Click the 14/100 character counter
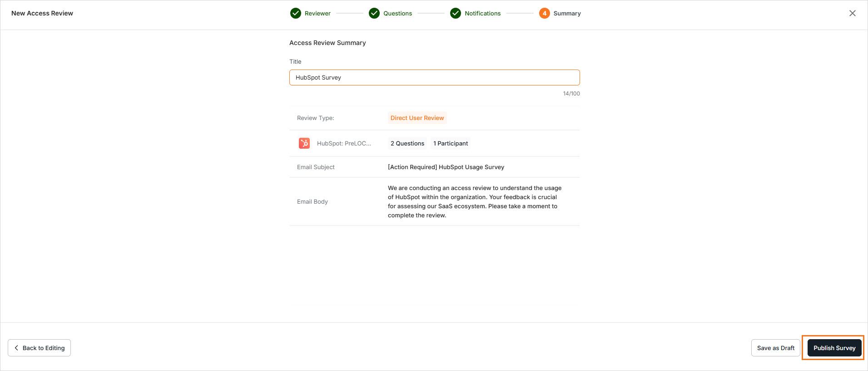 [x=571, y=94]
